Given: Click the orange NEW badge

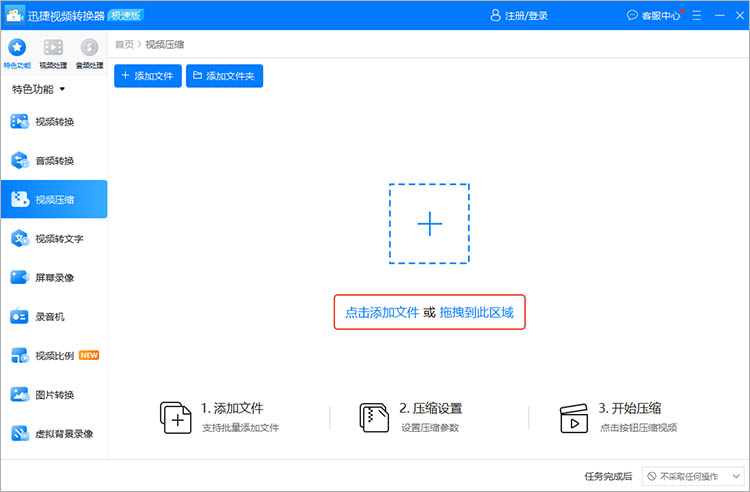Looking at the screenshot, I should (x=89, y=355).
